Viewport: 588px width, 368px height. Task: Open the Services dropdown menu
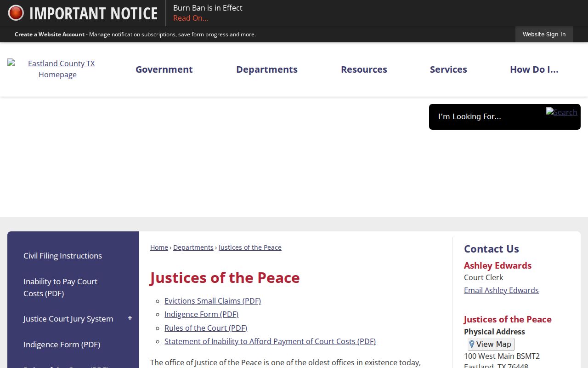point(448,69)
